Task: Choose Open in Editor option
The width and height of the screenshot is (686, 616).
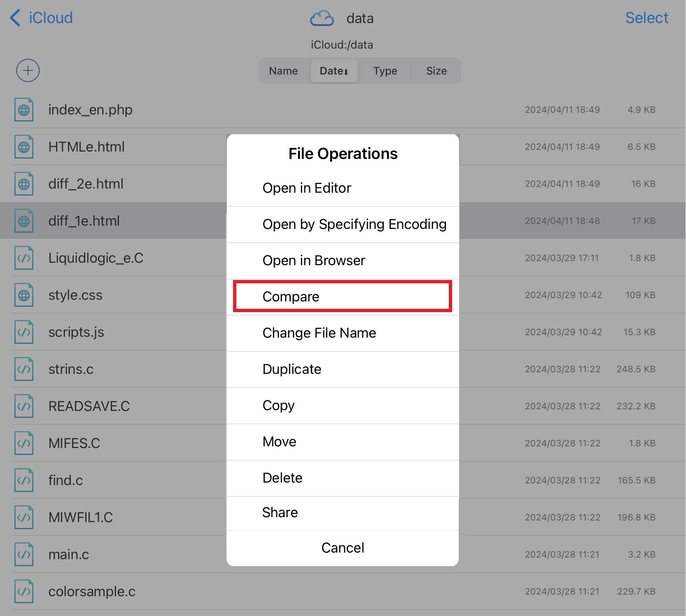Action: click(x=342, y=188)
